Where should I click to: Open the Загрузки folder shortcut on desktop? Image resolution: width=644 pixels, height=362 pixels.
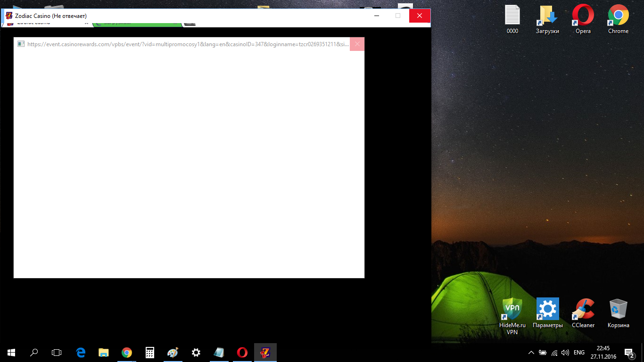coord(547,19)
